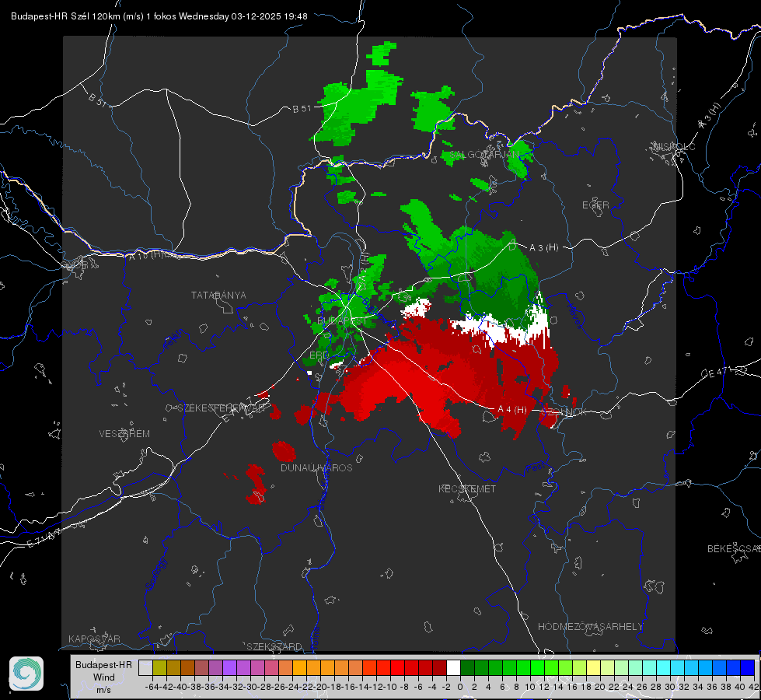Viewport: 761px width, 700px height.
Task: Select the Heves county label
Action: point(575,317)
